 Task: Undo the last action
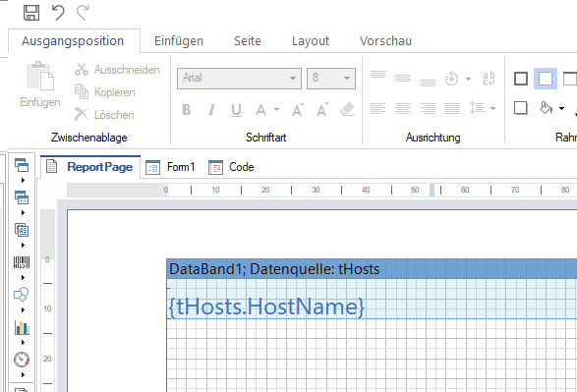(58, 13)
